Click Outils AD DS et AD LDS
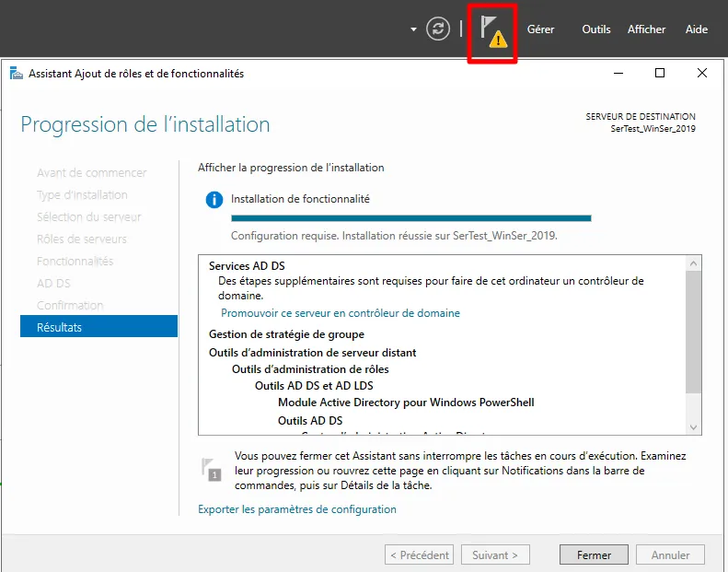The width and height of the screenshot is (728, 572). tap(314, 386)
